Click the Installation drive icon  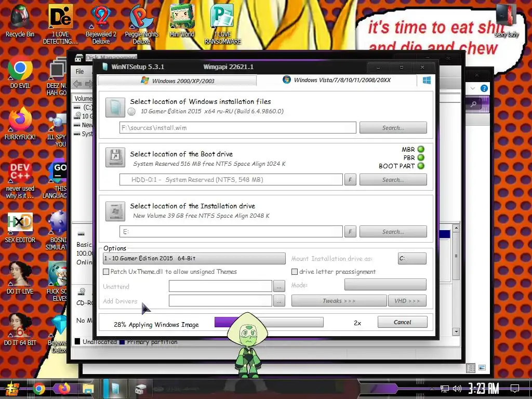point(115,211)
